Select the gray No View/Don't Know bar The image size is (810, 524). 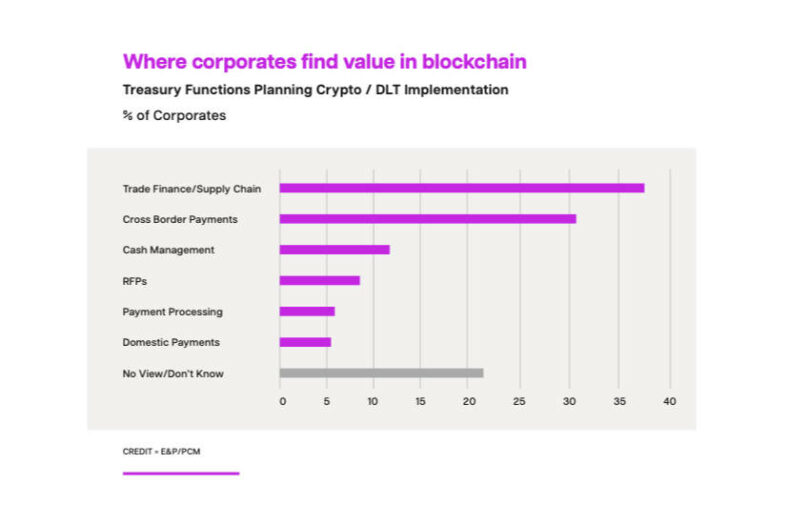coord(381,373)
